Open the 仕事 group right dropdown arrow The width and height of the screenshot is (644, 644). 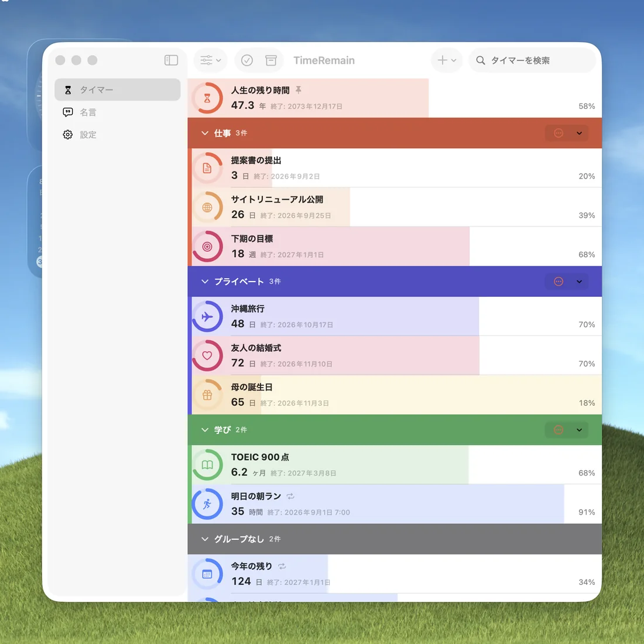tap(579, 133)
